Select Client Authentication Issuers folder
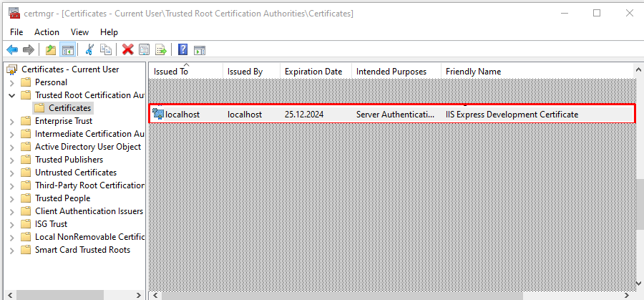 89,211
